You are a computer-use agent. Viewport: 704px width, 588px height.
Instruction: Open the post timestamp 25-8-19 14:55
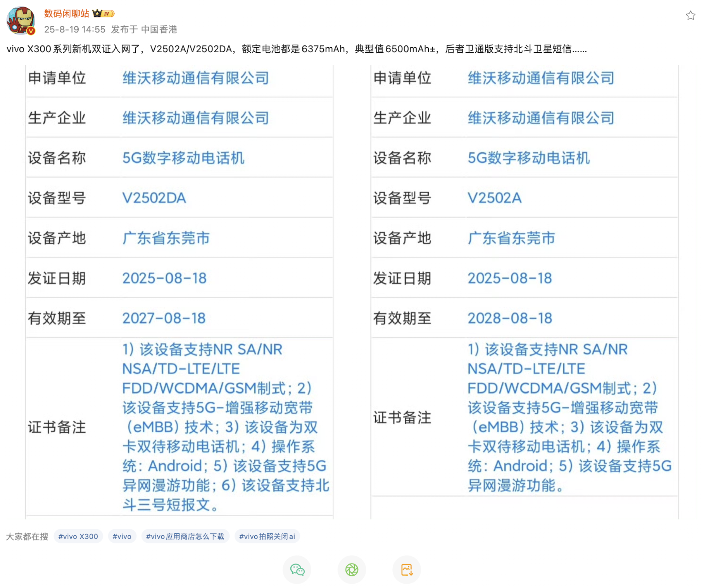tap(75, 29)
